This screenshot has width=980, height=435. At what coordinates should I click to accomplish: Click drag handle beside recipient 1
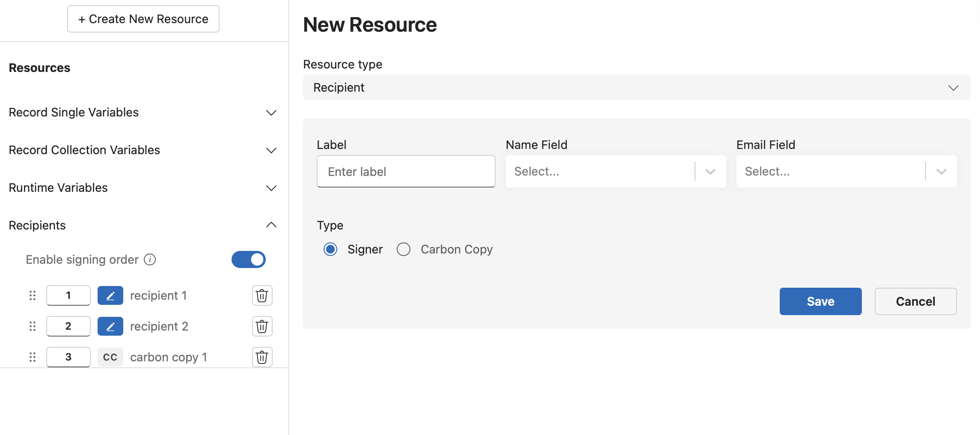(x=33, y=295)
